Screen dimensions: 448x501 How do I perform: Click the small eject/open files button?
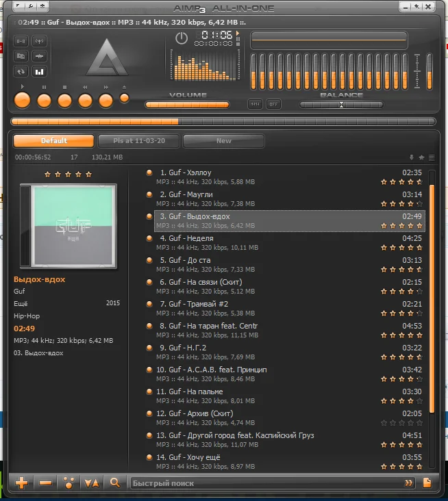coord(125,98)
